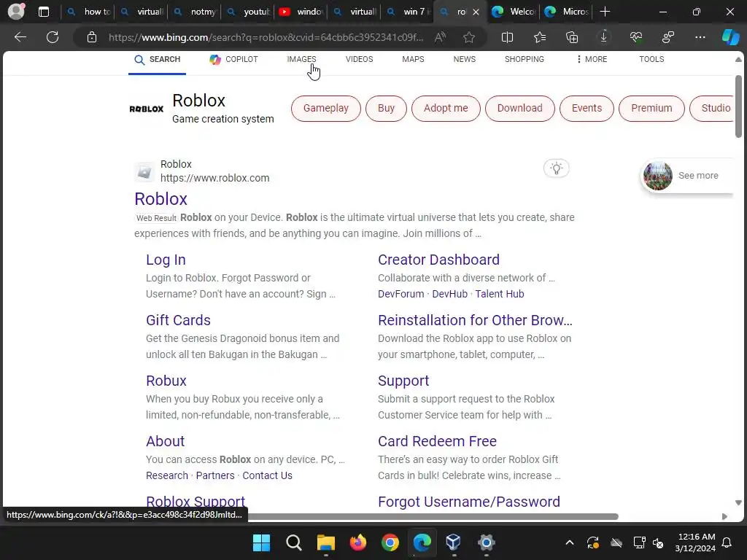
Task: Open Browser essentials heart icon
Action: click(636, 37)
